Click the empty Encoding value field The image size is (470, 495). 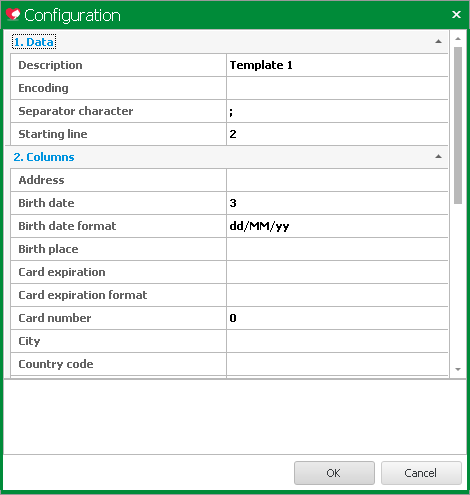pos(337,88)
